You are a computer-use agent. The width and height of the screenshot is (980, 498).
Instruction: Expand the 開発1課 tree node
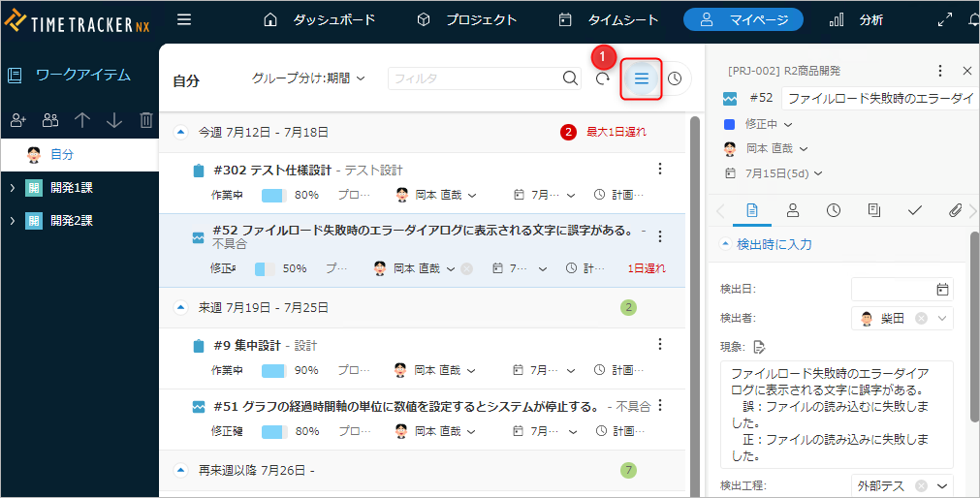point(12,188)
